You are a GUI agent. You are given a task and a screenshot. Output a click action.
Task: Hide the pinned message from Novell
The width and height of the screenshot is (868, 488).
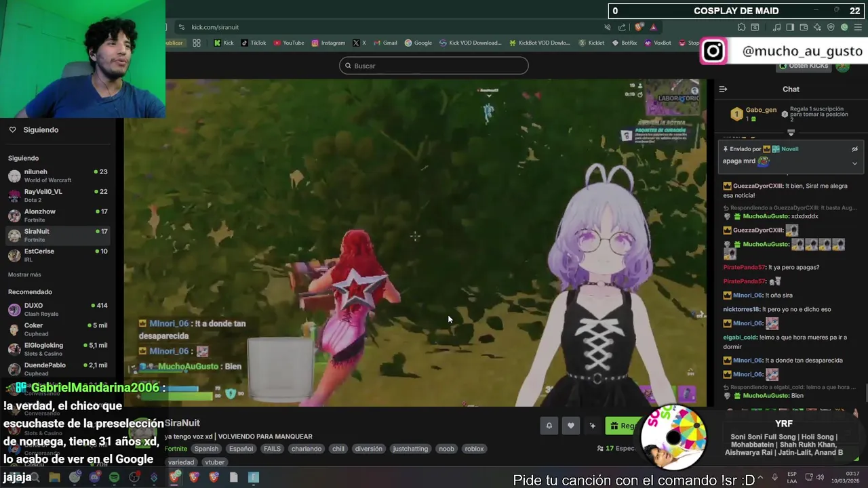(854, 149)
